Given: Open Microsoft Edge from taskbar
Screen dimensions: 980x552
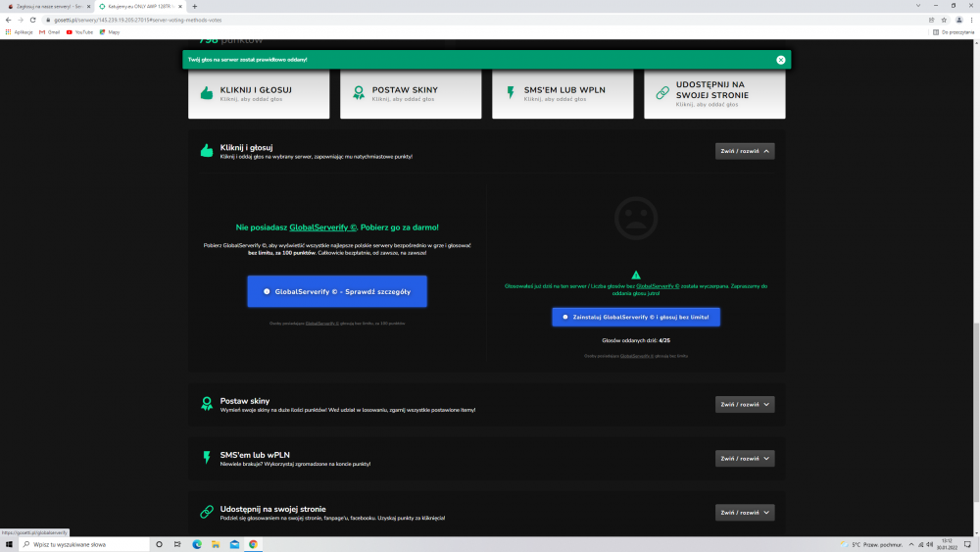Looking at the screenshot, I should [x=197, y=544].
